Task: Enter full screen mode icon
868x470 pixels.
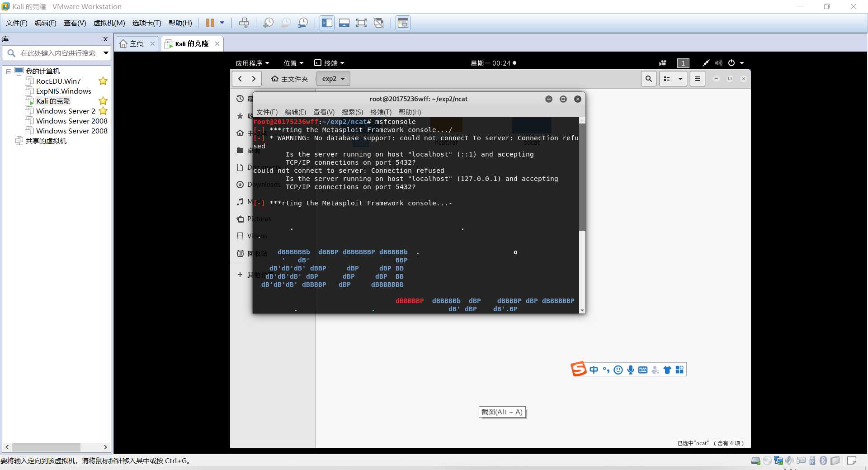Action: tap(361, 23)
